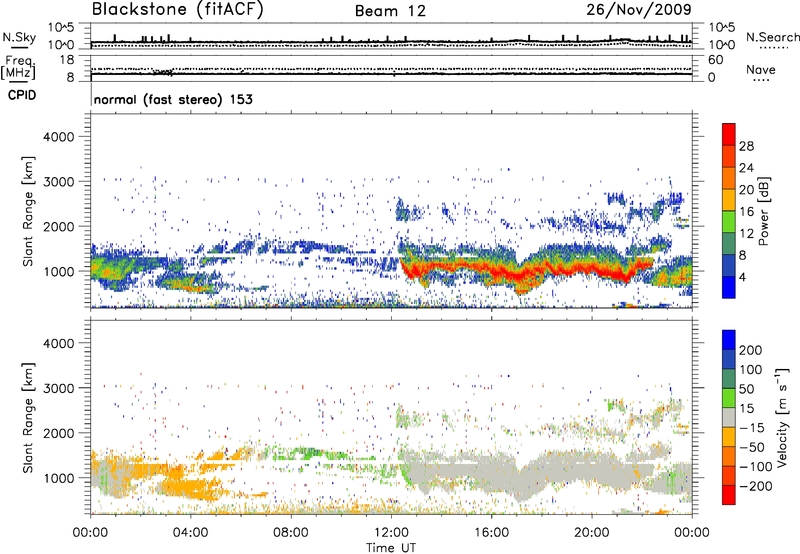
Task: Click the 'Power [dB]' colorbar label
Action: [x=764, y=211]
